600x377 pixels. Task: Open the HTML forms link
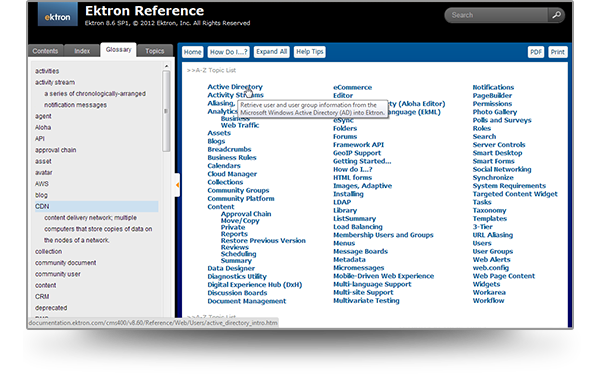point(352,178)
